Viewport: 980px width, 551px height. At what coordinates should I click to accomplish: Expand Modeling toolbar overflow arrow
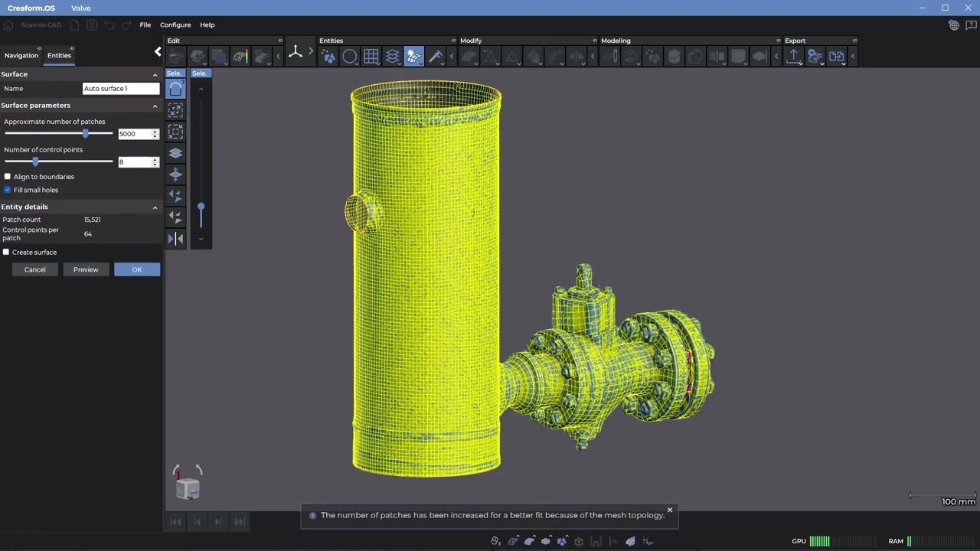(776, 56)
